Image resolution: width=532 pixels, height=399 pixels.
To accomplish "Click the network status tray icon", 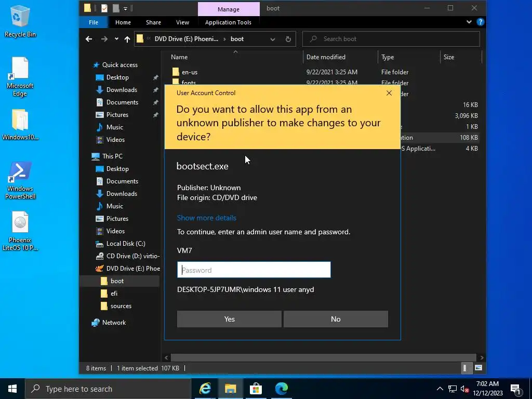I will tap(453, 389).
